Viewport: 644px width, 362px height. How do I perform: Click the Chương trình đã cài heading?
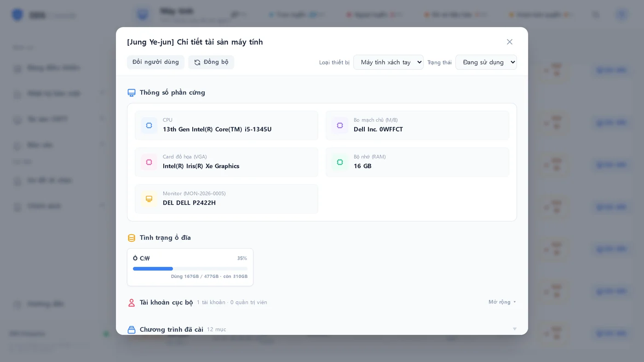tap(172, 329)
